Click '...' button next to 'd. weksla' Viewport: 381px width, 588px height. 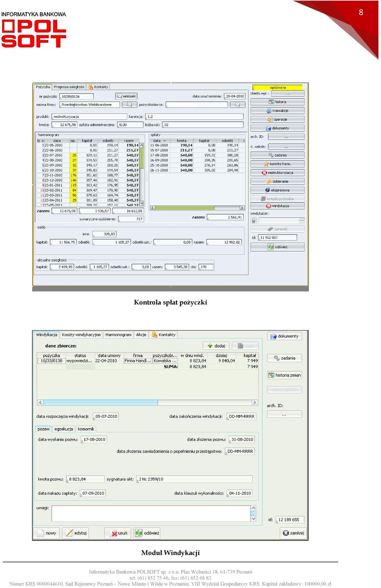click(286, 147)
